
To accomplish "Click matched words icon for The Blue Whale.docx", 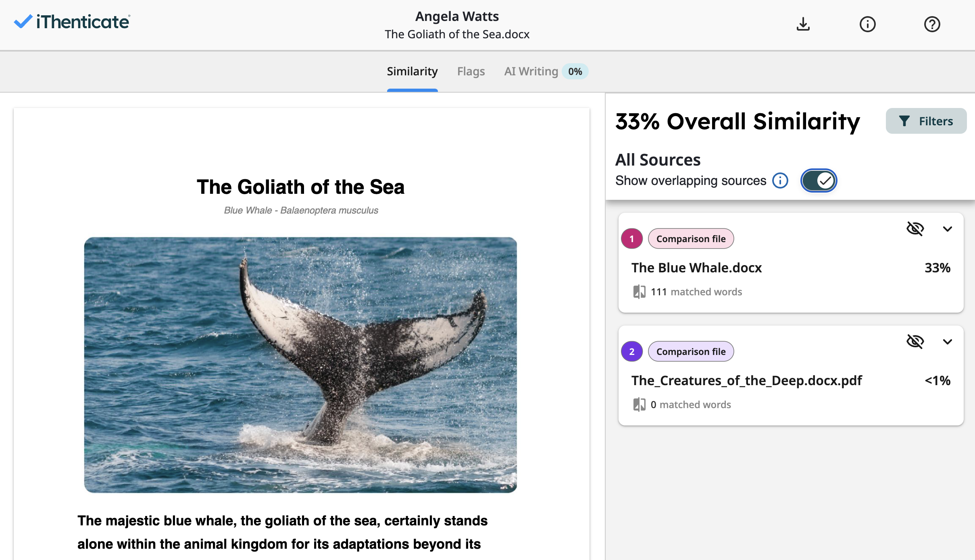I will point(639,292).
